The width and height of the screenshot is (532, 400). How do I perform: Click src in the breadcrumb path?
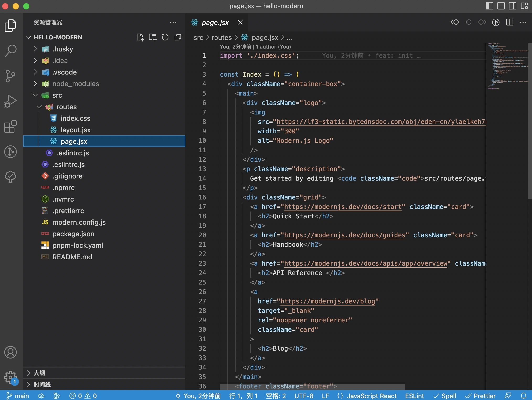coord(198,38)
